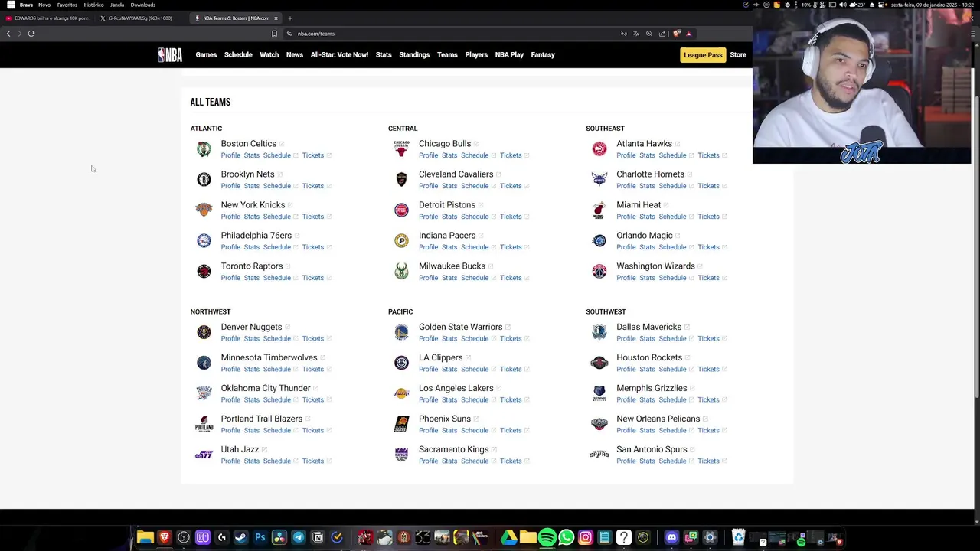Close the NBA Teams & Rosters tab
This screenshot has width=980, height=551.
point(276,18)
